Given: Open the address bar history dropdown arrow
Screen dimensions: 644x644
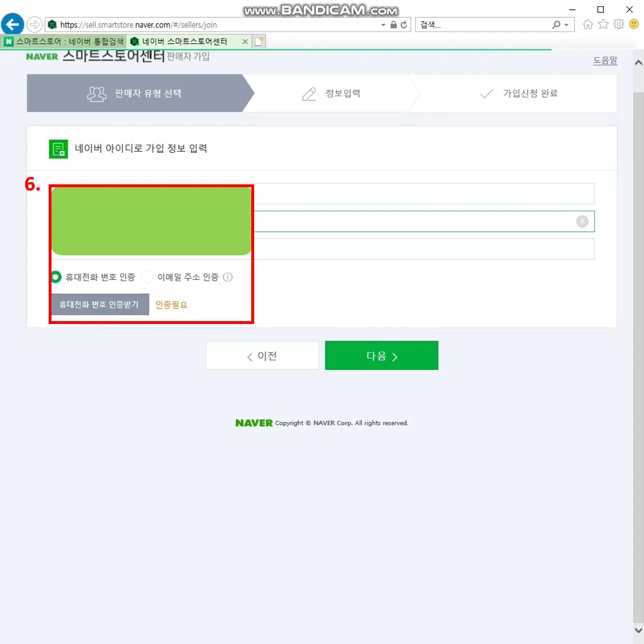Looking at the screenshot, I should [x=383, y=25].
